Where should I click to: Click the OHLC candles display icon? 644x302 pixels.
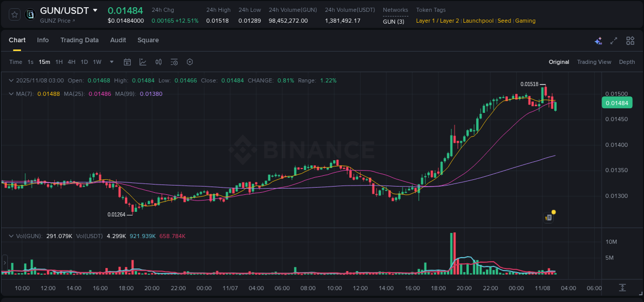click(158, 62)
